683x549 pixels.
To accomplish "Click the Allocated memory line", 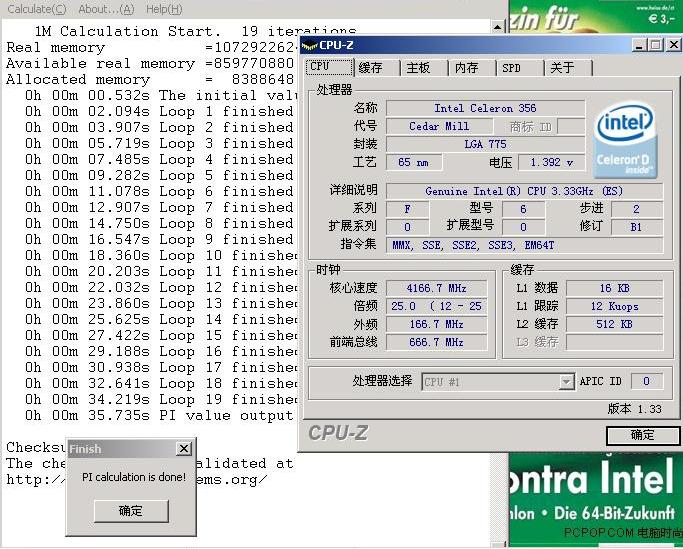I will pos(150,80).
